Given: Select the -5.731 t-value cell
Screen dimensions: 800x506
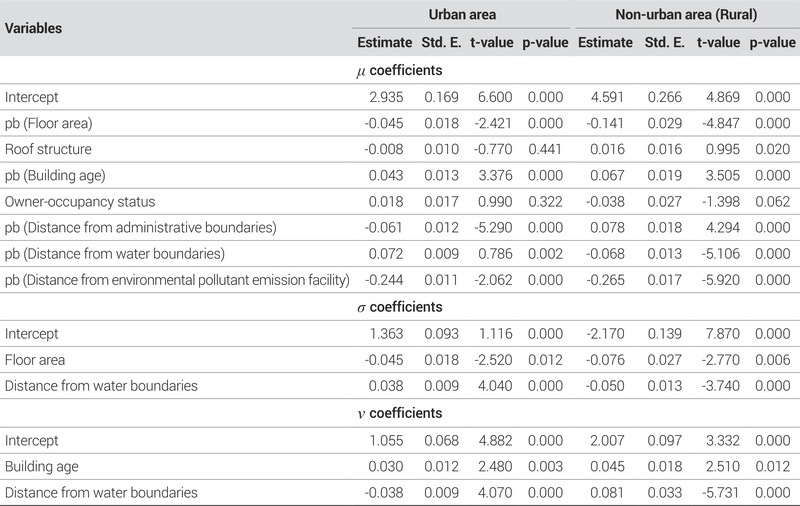Looking at the screenshot, I should coord(720,492).
